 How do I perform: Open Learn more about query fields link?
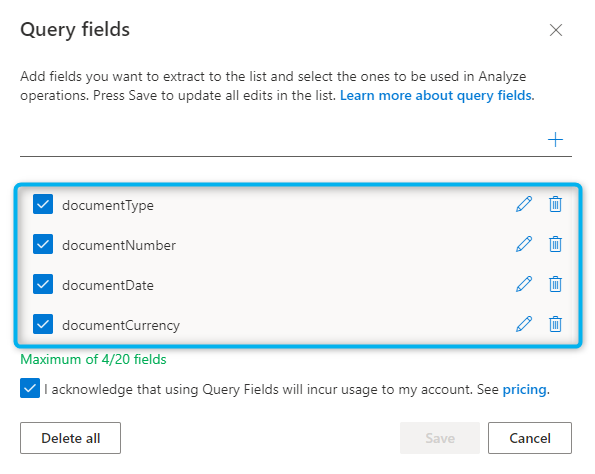436,95
